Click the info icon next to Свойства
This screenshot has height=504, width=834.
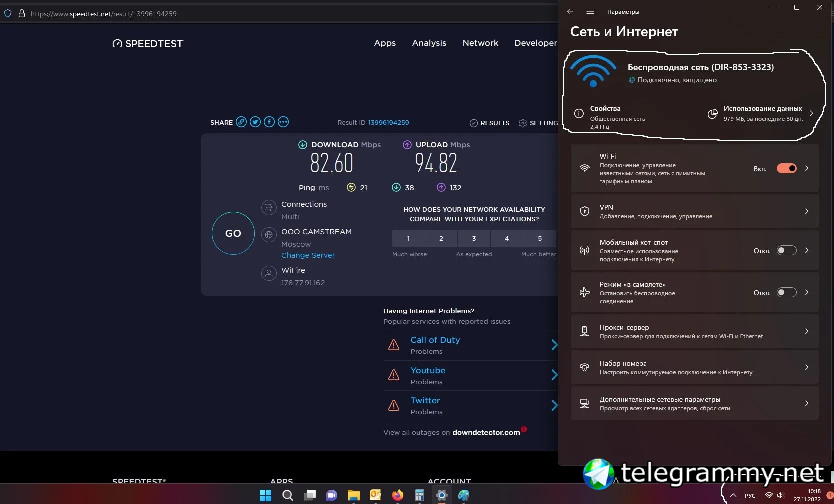(x=579, y=113)
